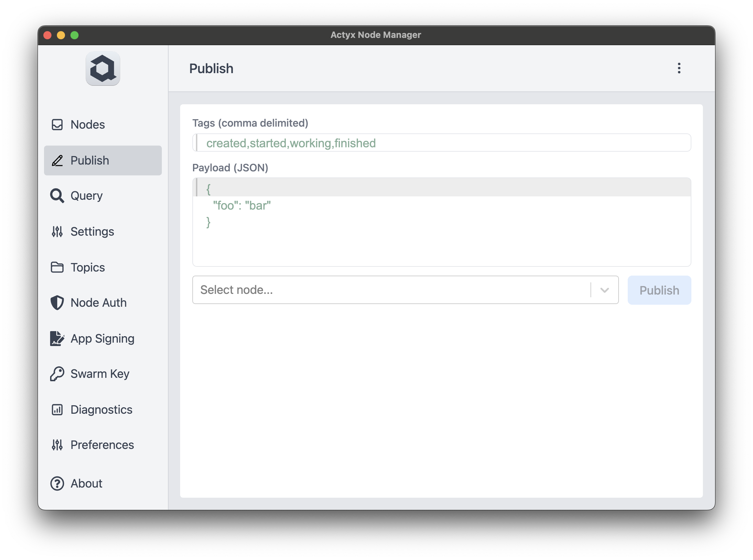753x560 pixels.
Task: Click the sliders icon beside Settings
Action: [x=57, y=232]
